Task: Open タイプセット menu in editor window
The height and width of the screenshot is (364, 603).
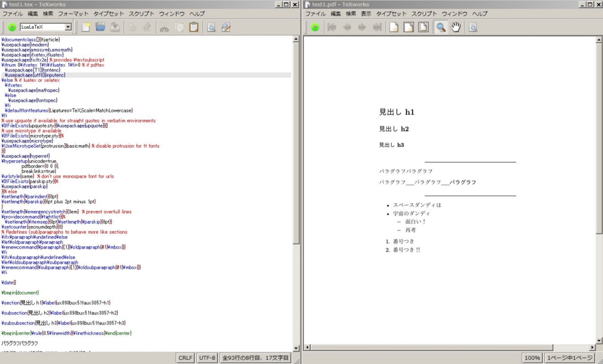Action: 108,14
